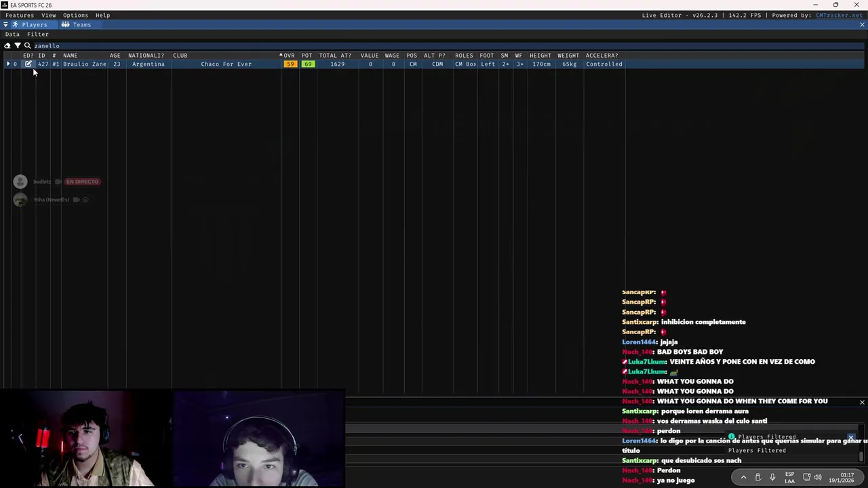
Task: Select the 1629 total attributes cell
Action: pyautogui.click(x=337, y=64)
